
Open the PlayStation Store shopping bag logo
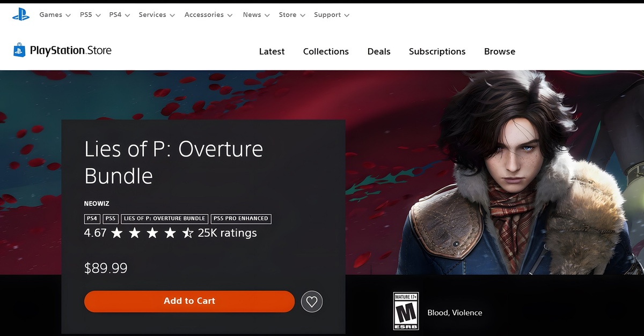[19, 50]
